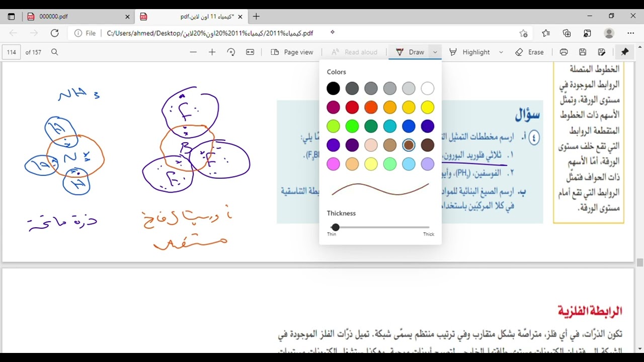Click the Thickness slider handle

(336, 227)
